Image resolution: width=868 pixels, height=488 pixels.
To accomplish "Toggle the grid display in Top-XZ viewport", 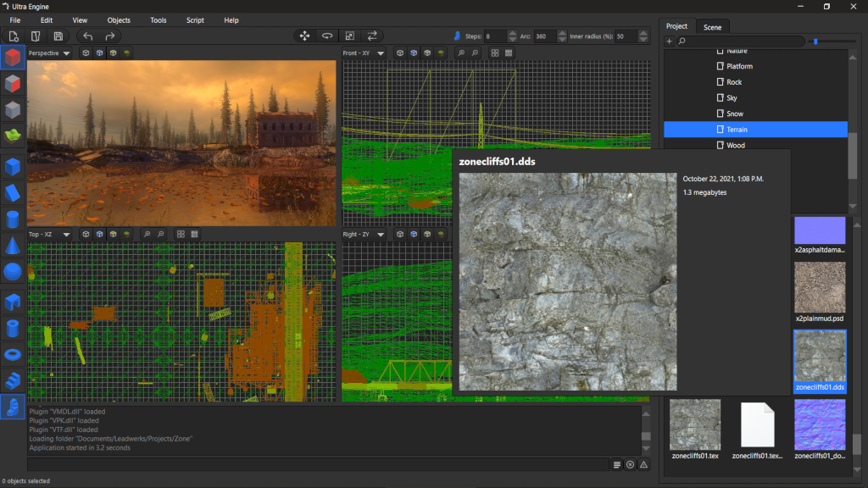I will click(x=181, y=234).
